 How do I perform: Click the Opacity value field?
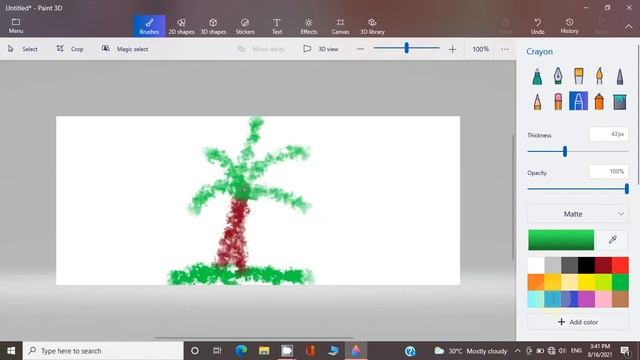608,171
